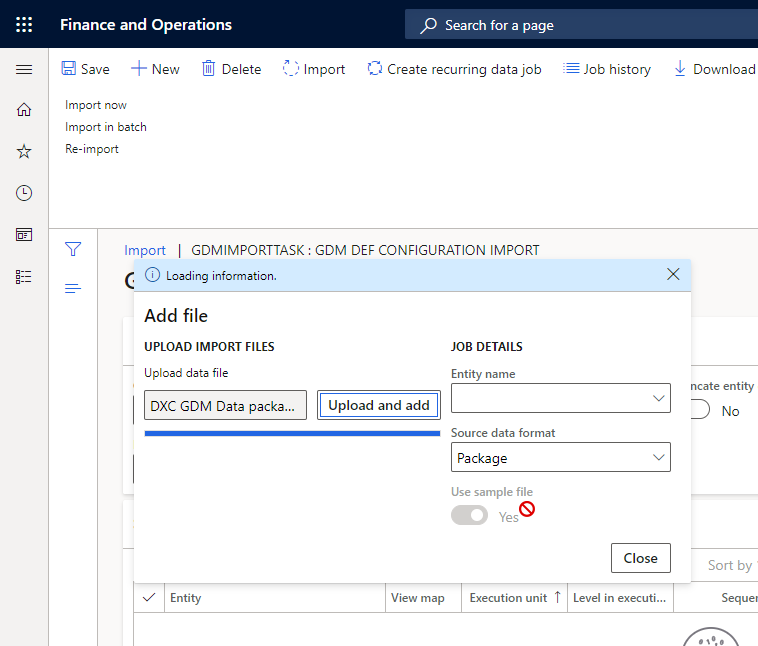Viewport: 758px width, 646px height.
Task: Sort by the Execution unit column arrow
Action: (x=557, y=597)
